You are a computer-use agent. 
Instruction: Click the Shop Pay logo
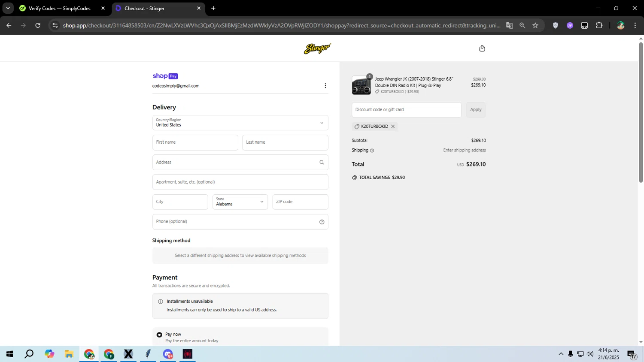[165, 76]
